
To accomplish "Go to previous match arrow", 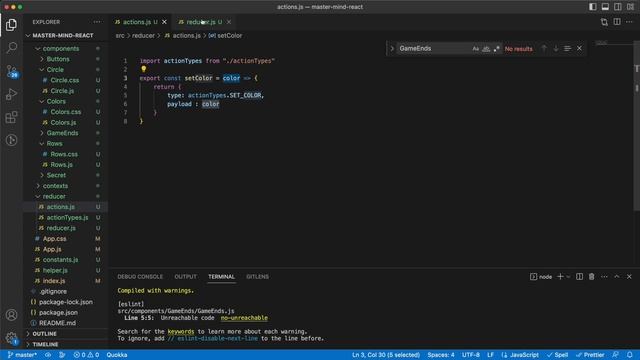I will point(544,49).
